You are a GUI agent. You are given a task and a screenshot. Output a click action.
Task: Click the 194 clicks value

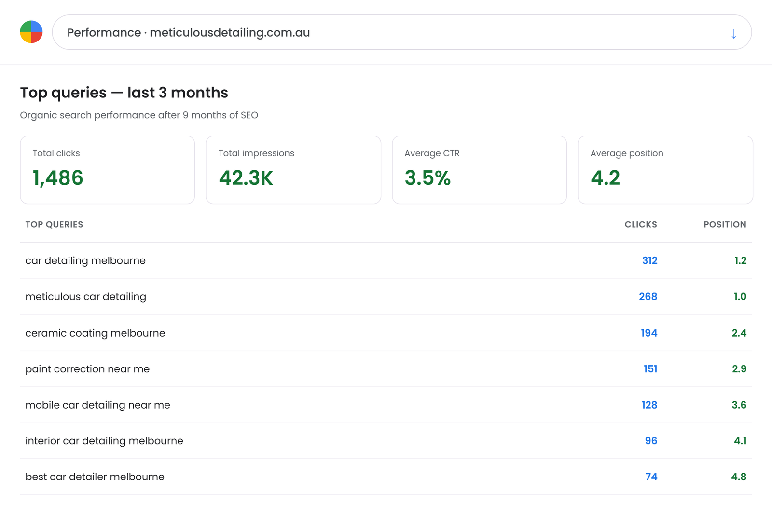pos(649,333)
